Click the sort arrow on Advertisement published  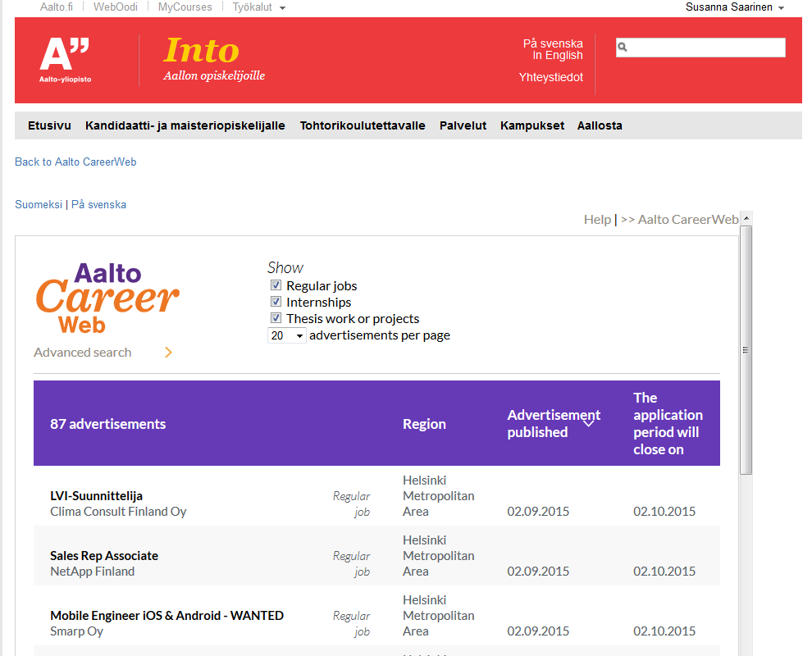(x=589, y=423)
